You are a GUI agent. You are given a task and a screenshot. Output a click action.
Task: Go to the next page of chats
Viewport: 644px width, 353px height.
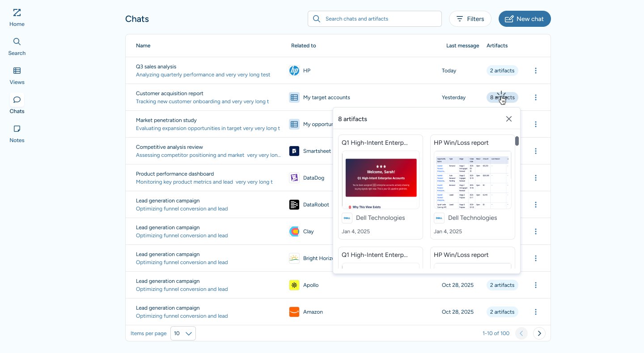click(539, 333)
